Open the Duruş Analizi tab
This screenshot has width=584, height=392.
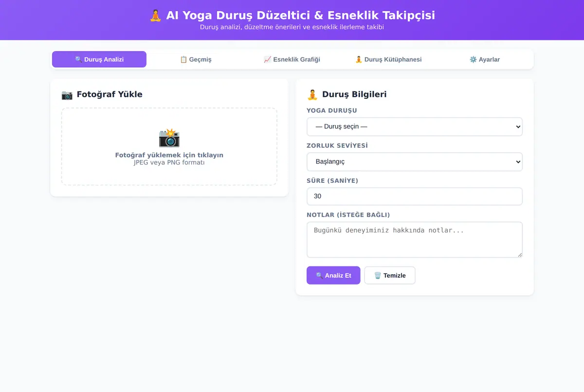pos(99,59)
